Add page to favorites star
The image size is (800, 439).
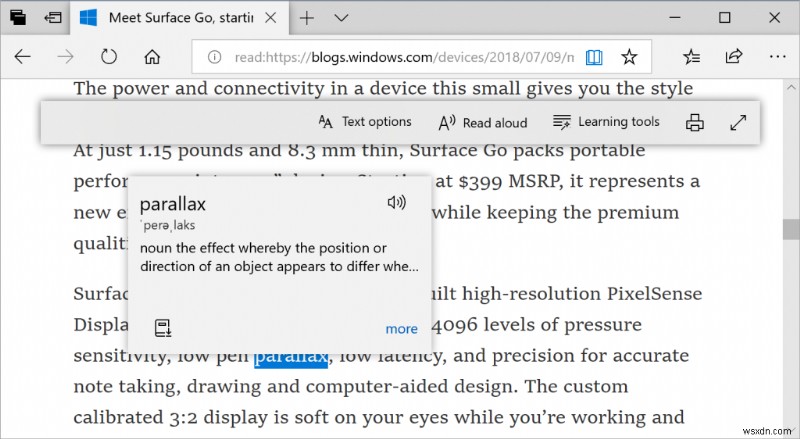[x=629, y=57]
